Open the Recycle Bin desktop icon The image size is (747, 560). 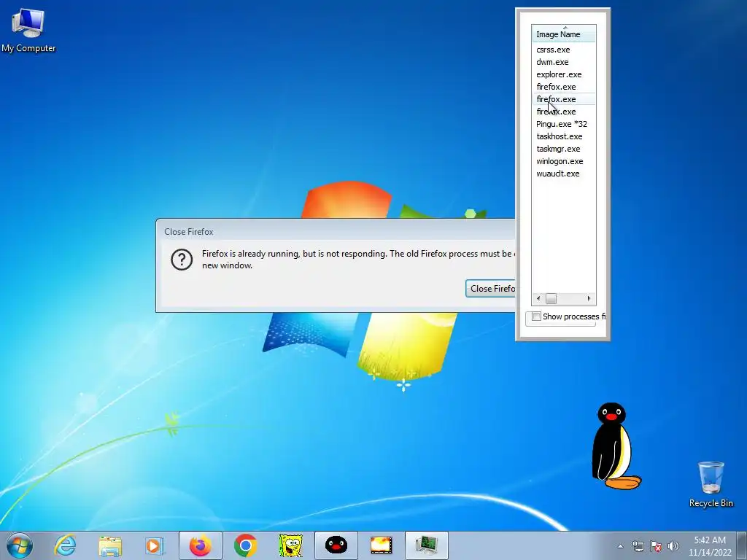tap(711, 484)
